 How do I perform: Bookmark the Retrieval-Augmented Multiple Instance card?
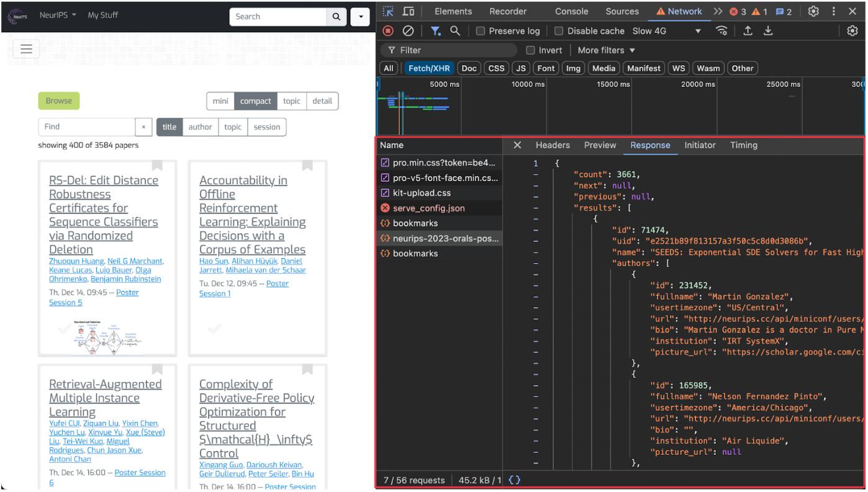[157, 369]
